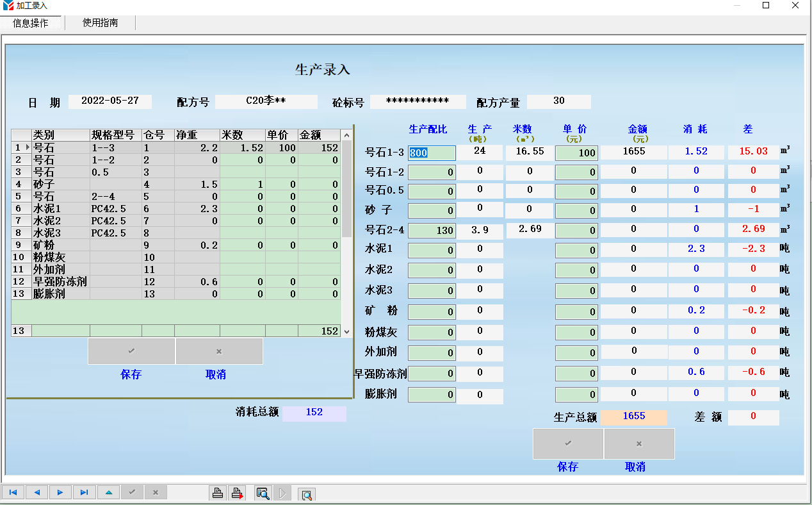Open print preview magnifier icon

point(263,493)
